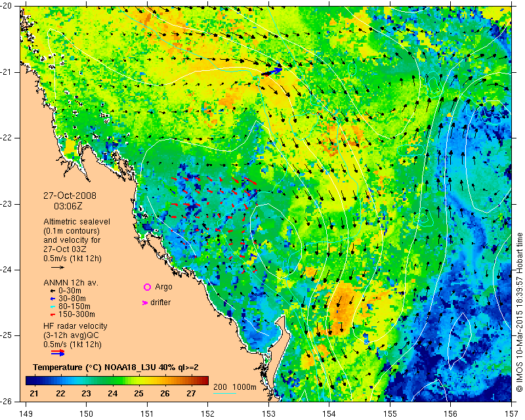
Task: Click colorbar tick value 25
Action: (138, 394)
